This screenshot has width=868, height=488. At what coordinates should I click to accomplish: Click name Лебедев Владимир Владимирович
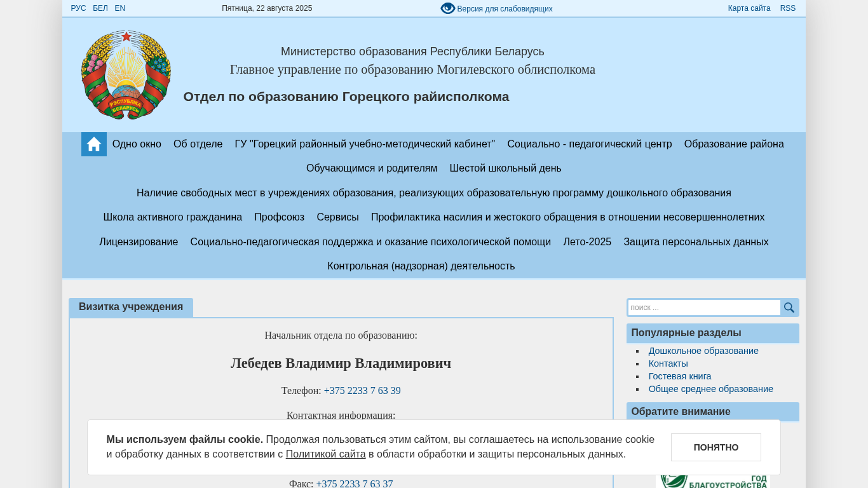(x=341, y=363)
